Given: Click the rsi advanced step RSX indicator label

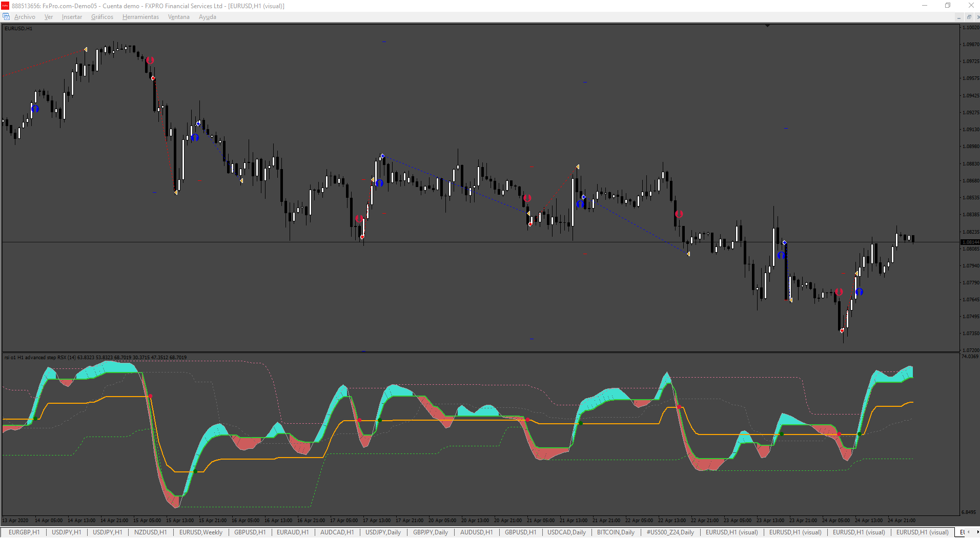Looking at the screenshot, I should 95,358.
